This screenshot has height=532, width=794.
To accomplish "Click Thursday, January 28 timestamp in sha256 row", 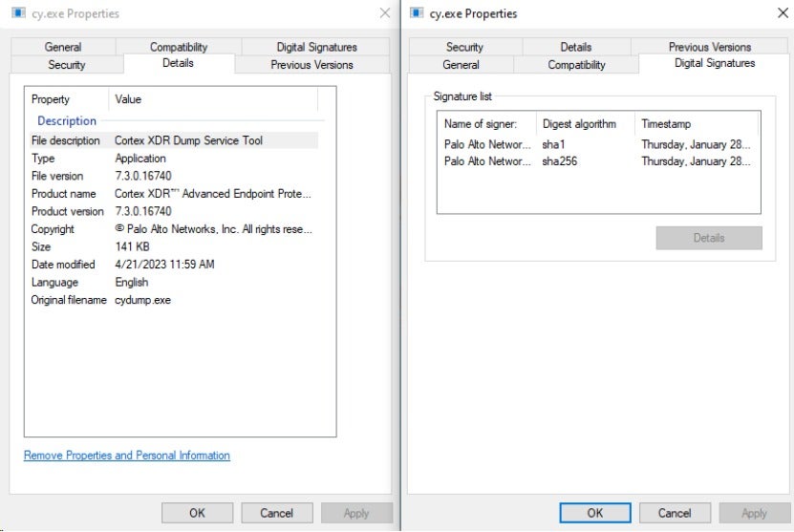I will tap(696, 161).
